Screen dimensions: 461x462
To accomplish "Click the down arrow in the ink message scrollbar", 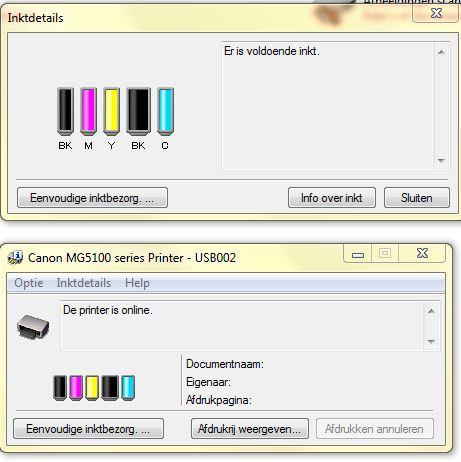I will (441, 161).
